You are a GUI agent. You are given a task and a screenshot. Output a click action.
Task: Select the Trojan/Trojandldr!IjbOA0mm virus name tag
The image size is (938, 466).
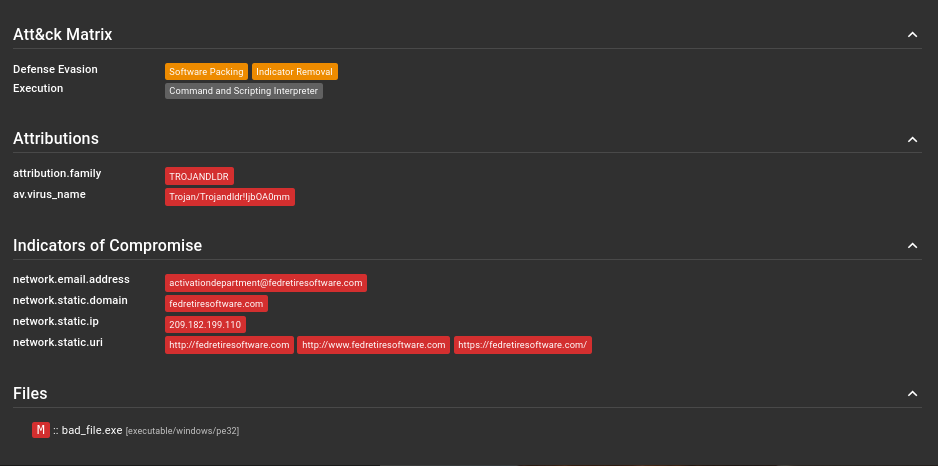pyautogui.click(x=230, y=197)
